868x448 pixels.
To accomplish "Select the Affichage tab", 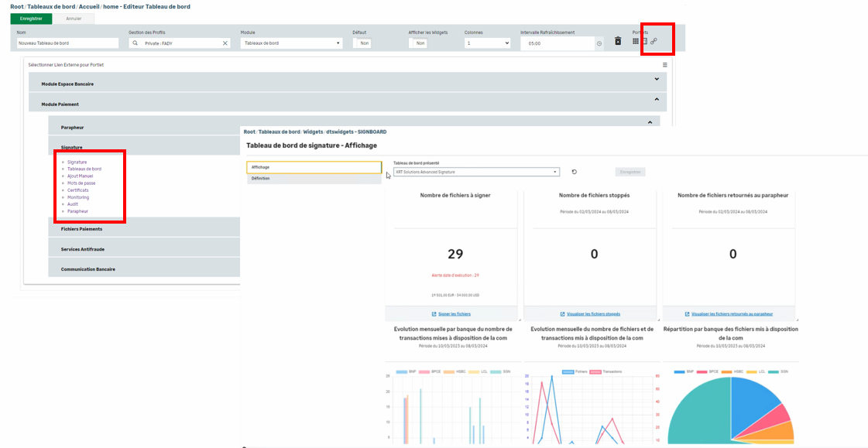I will tap(314, 167).
